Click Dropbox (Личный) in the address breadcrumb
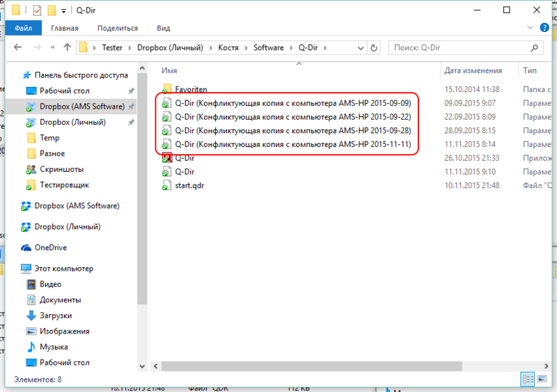557x392 pixels. (x=170, y=47)
